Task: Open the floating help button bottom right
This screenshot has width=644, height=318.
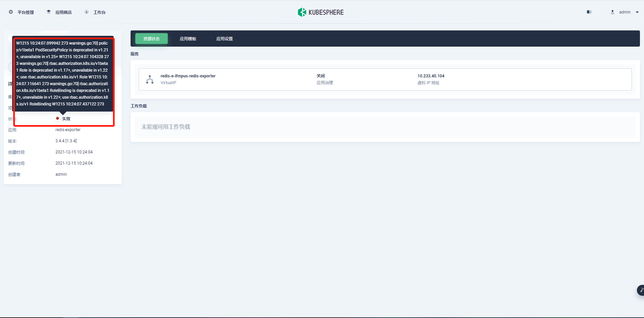Action: click(640, 290)
